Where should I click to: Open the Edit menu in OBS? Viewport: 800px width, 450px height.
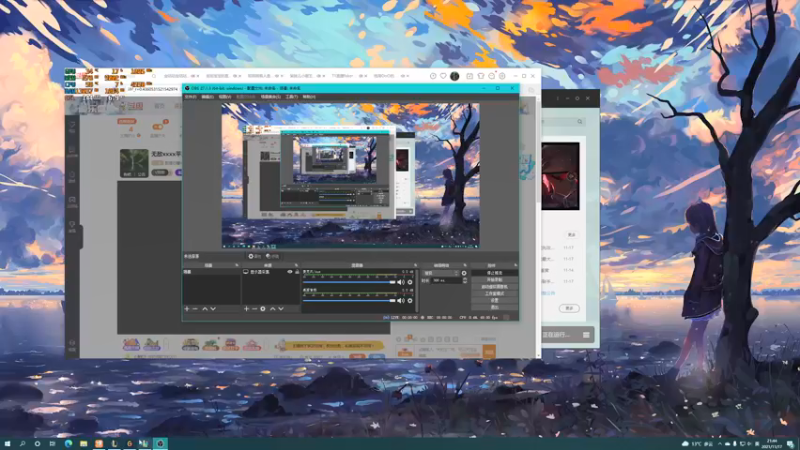pos(208,96)
